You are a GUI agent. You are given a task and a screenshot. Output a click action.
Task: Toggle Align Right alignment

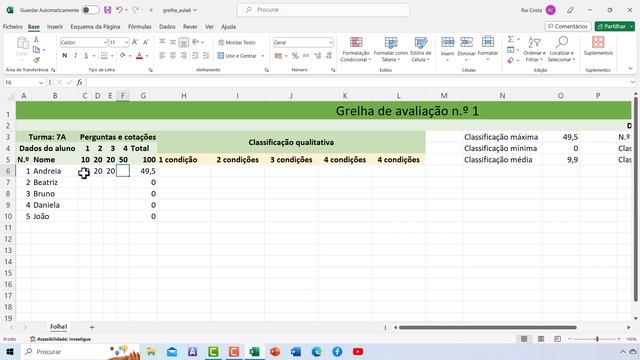pyautogui.click(x=184, y=56)
